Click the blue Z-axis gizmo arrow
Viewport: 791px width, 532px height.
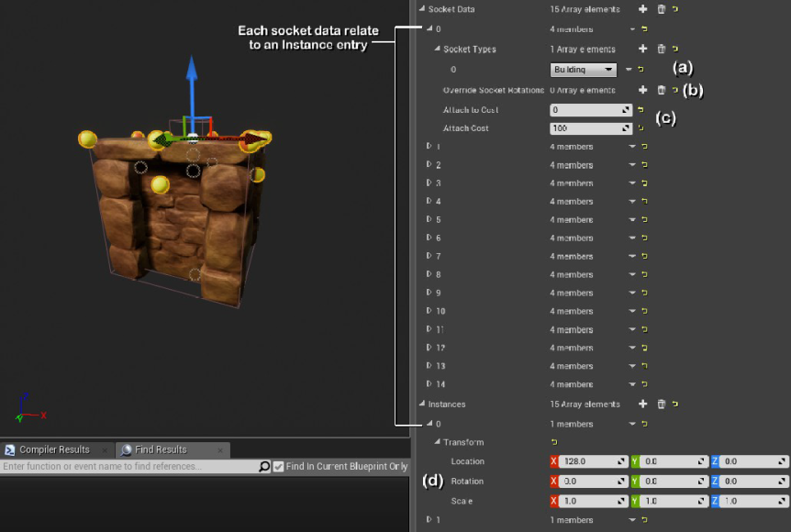(x=191, y=73)
